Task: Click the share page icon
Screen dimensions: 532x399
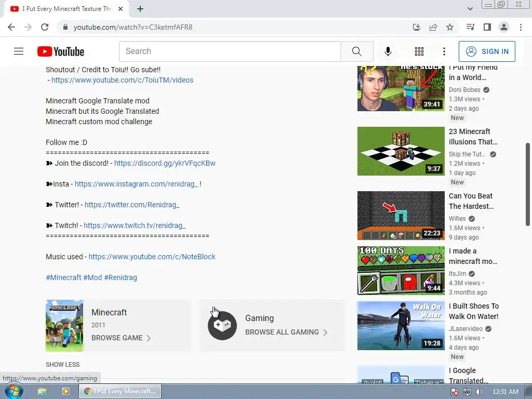Action: click(433, 27)
